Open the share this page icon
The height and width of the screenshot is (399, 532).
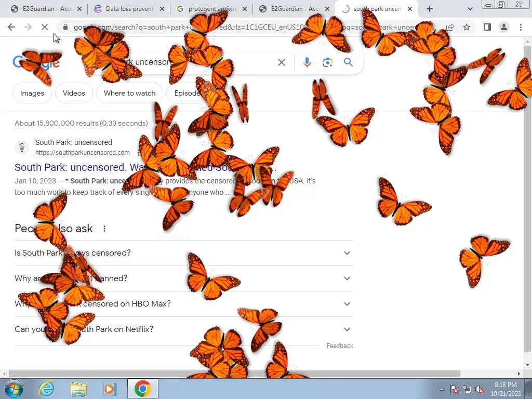(x=450, y=27)
